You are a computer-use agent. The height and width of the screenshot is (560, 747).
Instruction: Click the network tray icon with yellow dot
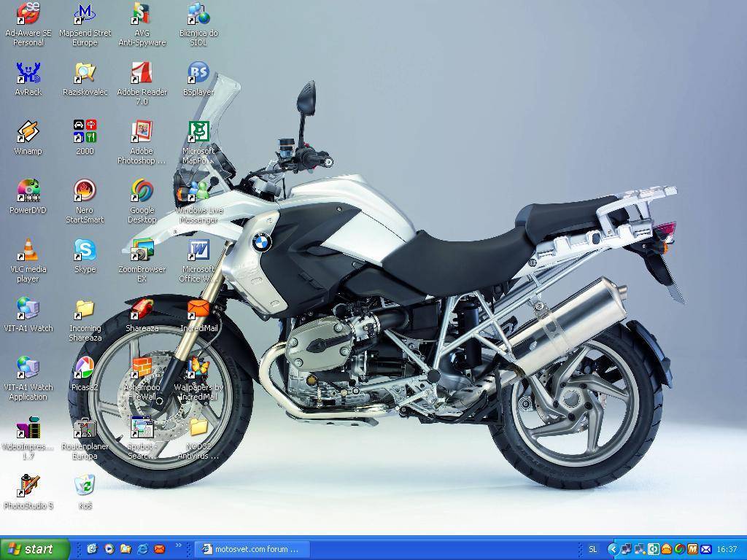click(640, 550)
